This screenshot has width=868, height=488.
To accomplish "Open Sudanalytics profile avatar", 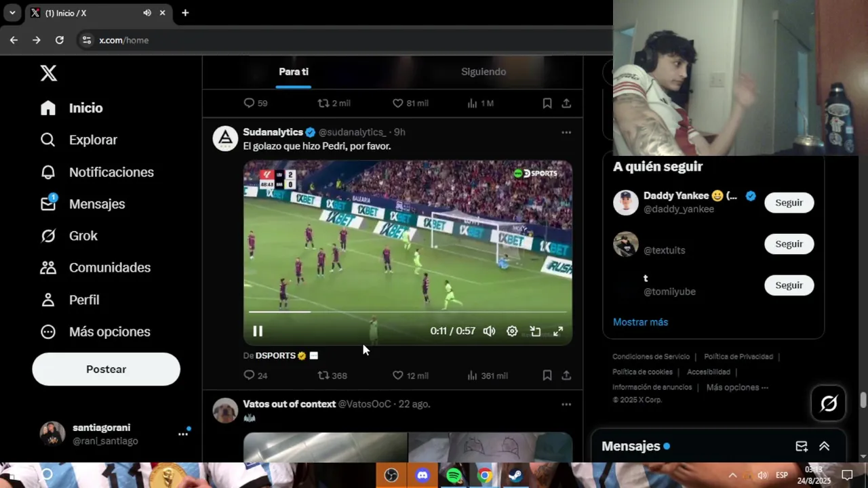I will pos(225,138).
